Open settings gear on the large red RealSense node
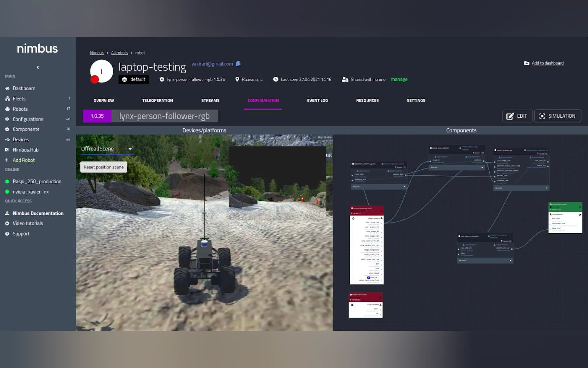Image resolution: width=588 pixels, height=368 pixels. 353,218
